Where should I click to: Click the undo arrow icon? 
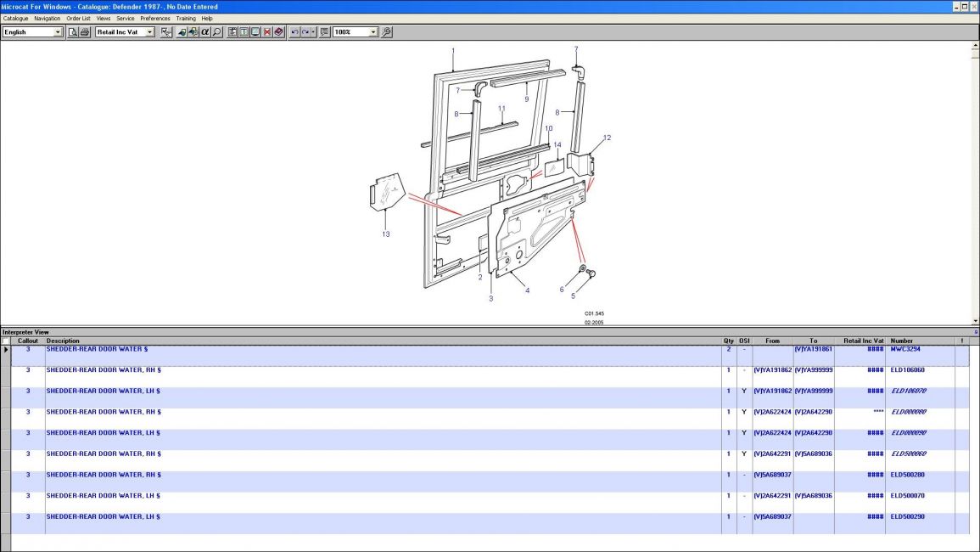pos(294,32)
